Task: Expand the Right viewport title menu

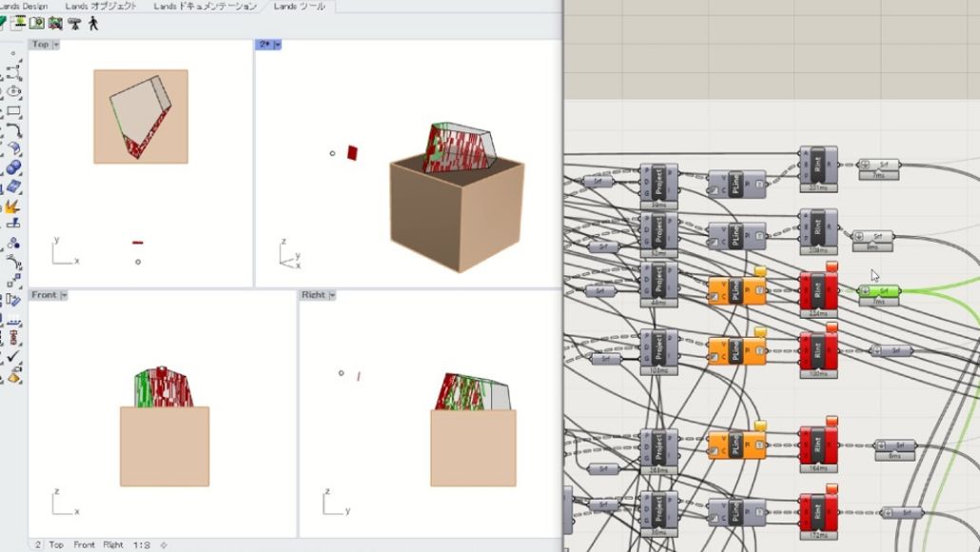Action: click(x=330, y=295)
